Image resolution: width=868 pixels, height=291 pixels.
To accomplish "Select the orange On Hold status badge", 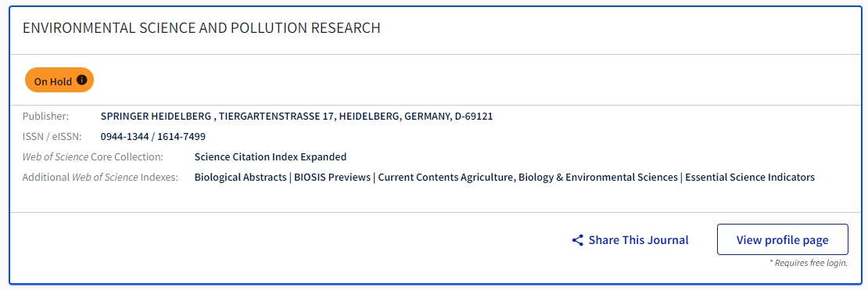I will (59, 81).
